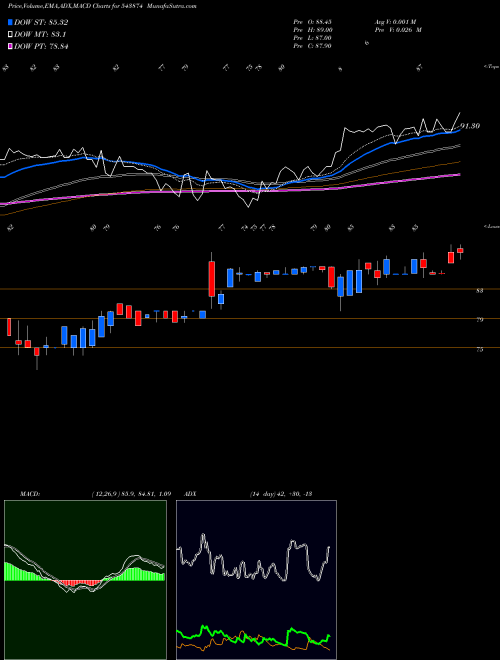
Task: Click the 'Avg V: 0.001 M' volume text
Action: [x=398, y=22]
